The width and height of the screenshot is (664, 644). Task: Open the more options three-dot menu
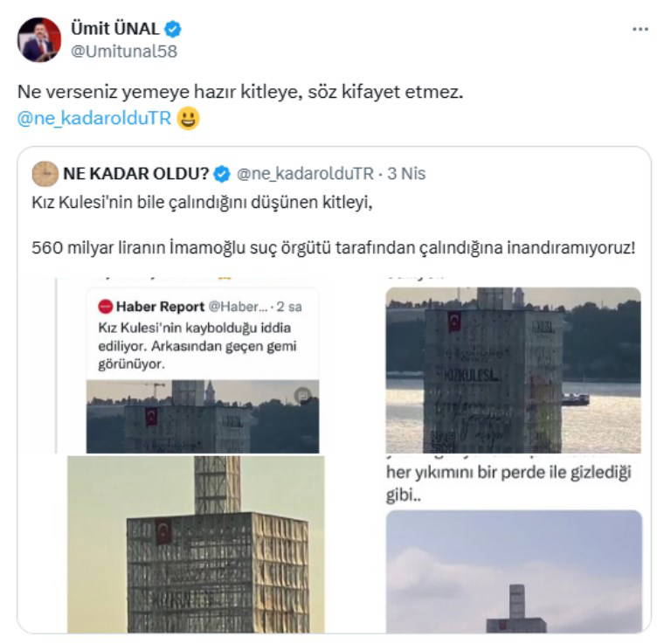coord(640,29)
